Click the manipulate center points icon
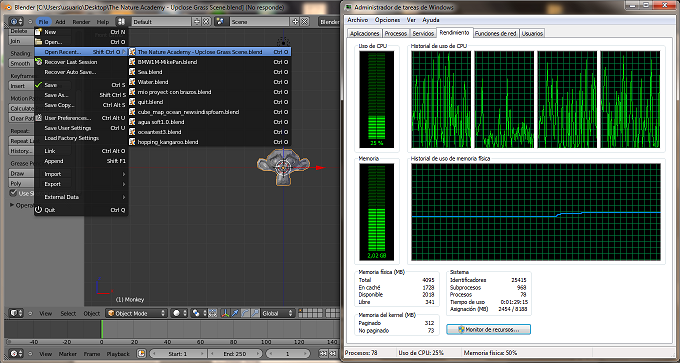Image resolution: width=680 pixels, height=363 pixels. coord(212,313)
